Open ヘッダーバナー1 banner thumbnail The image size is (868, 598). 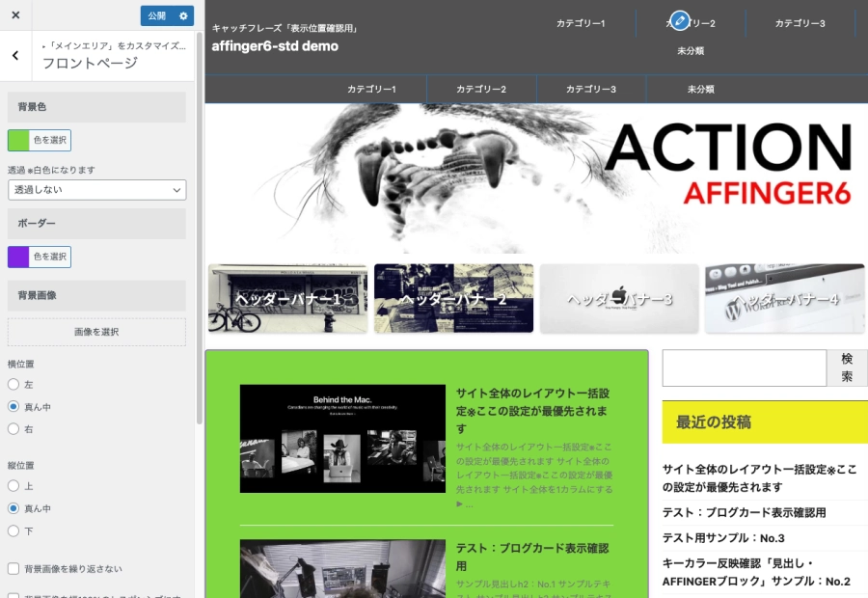point(287,298)
